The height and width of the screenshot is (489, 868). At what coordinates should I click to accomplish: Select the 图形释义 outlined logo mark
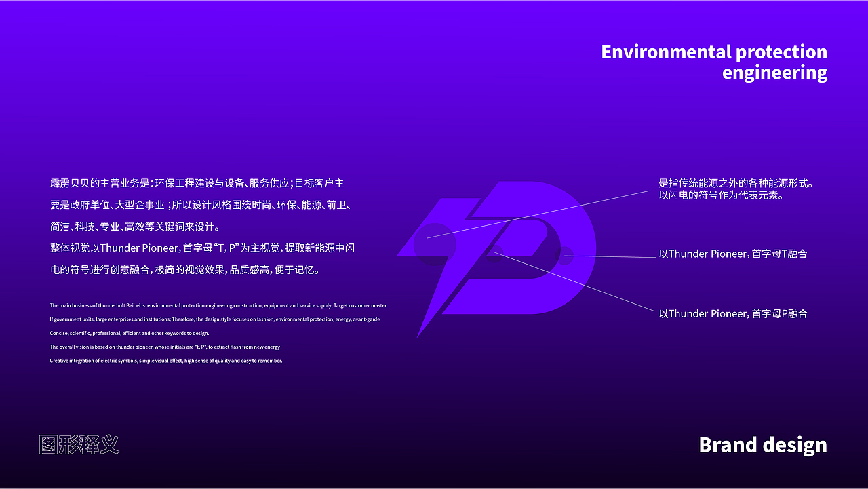click(x=79, y=446)
